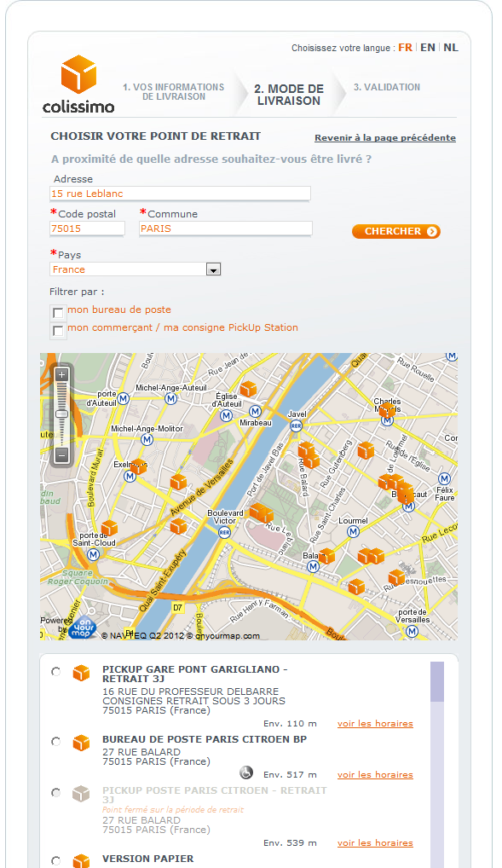Select pickup marker near porte de Saint-Cloud
The height and width of the screenshot is (868, 502).
[x=109, y=529]
